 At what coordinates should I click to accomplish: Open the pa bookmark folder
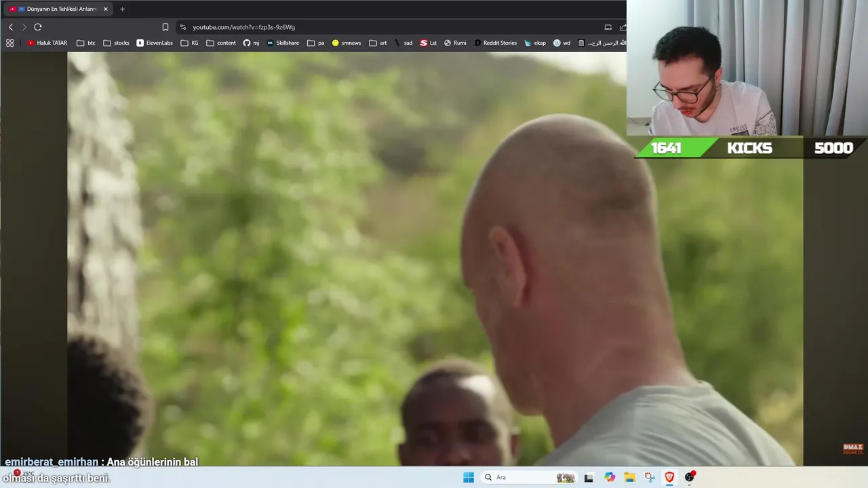[316, 43]
